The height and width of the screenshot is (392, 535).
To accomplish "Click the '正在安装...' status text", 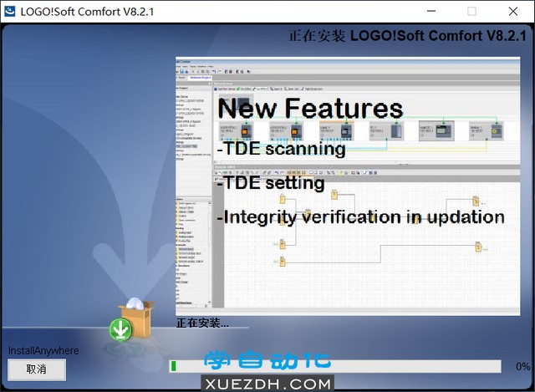I will coord(202,323).
